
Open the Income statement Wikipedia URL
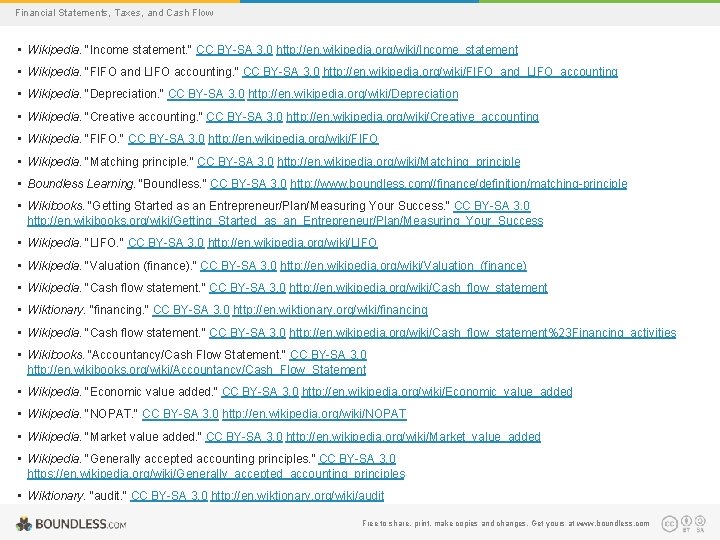(397, 50)
